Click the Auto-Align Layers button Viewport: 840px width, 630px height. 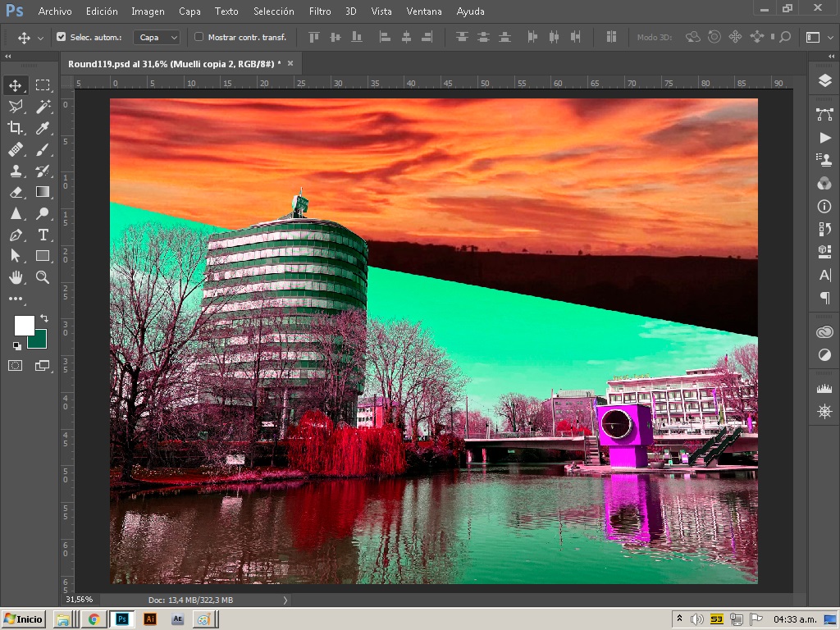pyautogui.click(x=610, y=37)
